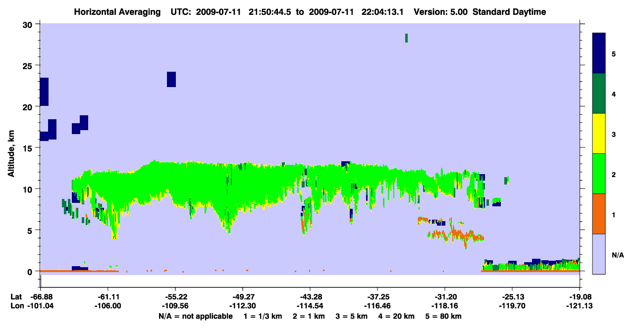This screenshot has width=644, height=330.
Task: Click the longitude value -116.46
Action: 377,306
